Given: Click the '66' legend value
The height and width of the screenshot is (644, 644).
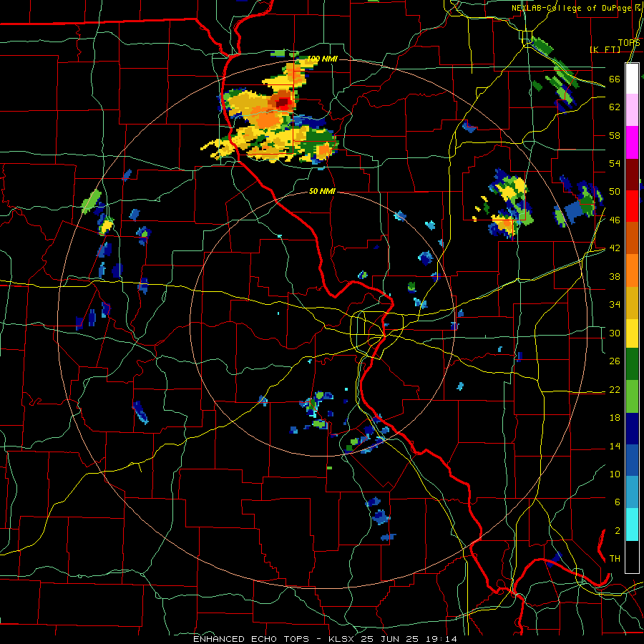Looking at the screenshot, I should pyautogui.click(x=615, y=79).
